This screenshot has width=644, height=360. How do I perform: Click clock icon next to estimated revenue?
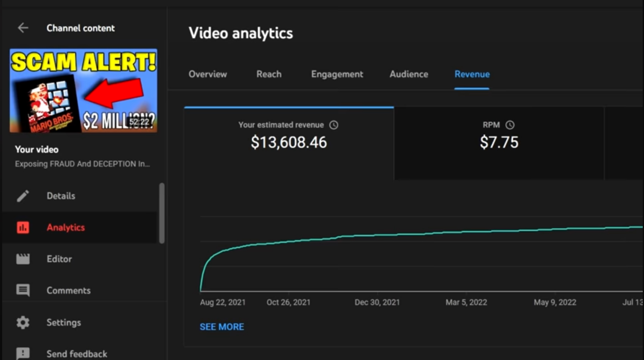tap(334, 125)
